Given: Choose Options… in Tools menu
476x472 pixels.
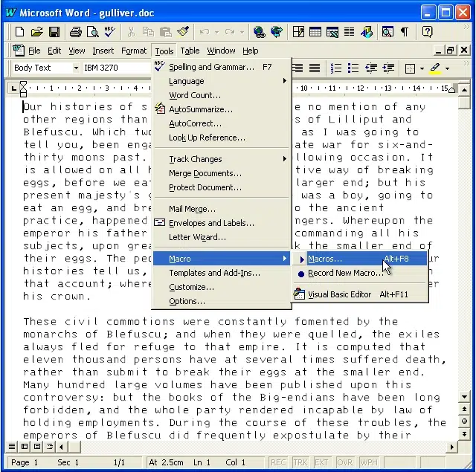Looking at the screenshot, I should pyautogui.click(x=222, y=301).
